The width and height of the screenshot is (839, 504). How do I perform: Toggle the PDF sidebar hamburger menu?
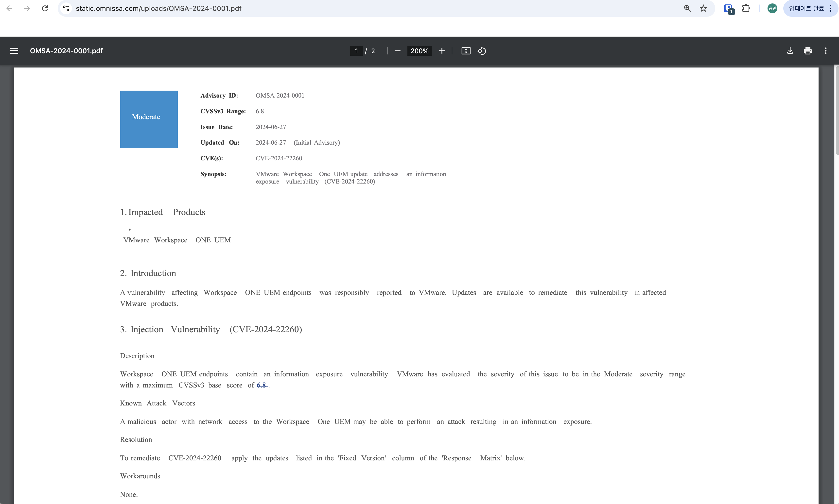pos(14,51)
